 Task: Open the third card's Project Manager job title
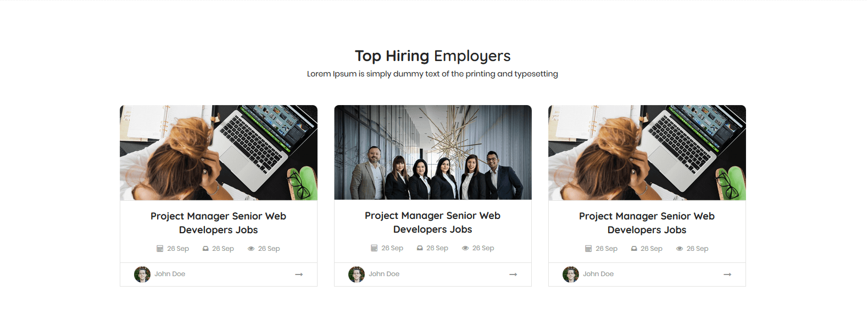[647, 223]
